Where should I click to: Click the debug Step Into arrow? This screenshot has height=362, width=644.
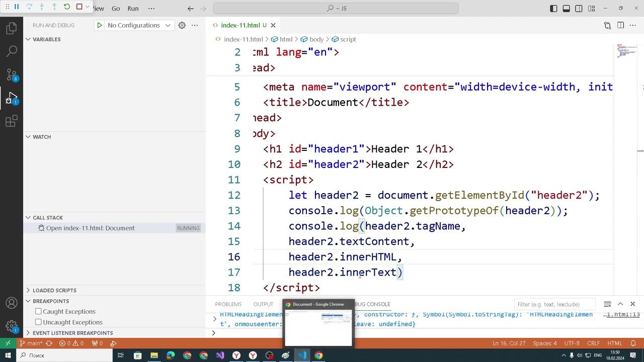point(42,7)
